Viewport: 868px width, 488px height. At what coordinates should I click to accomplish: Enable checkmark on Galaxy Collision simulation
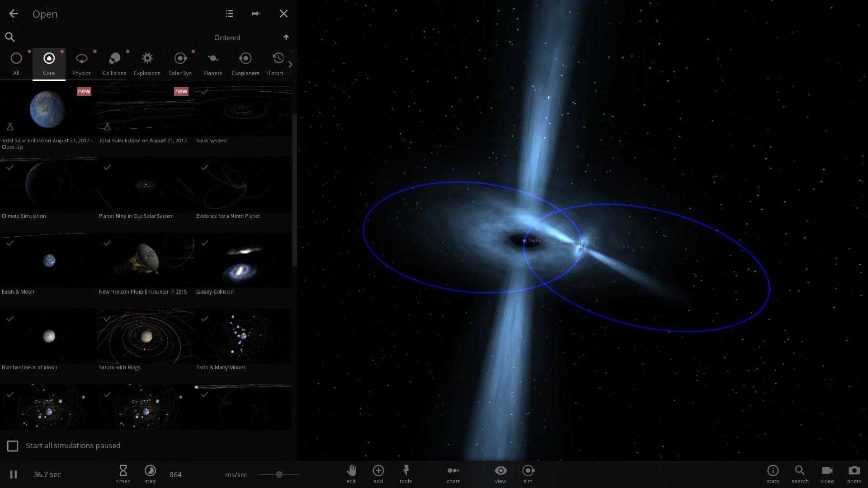click(204, 243)
